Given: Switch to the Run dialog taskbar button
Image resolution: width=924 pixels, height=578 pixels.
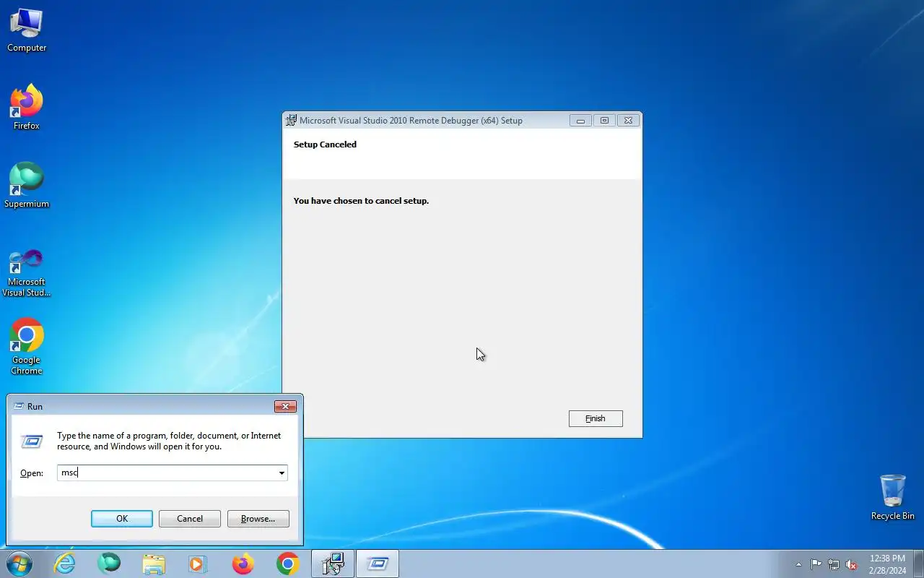Looking at the screenshot, I should tap(378, 564).
